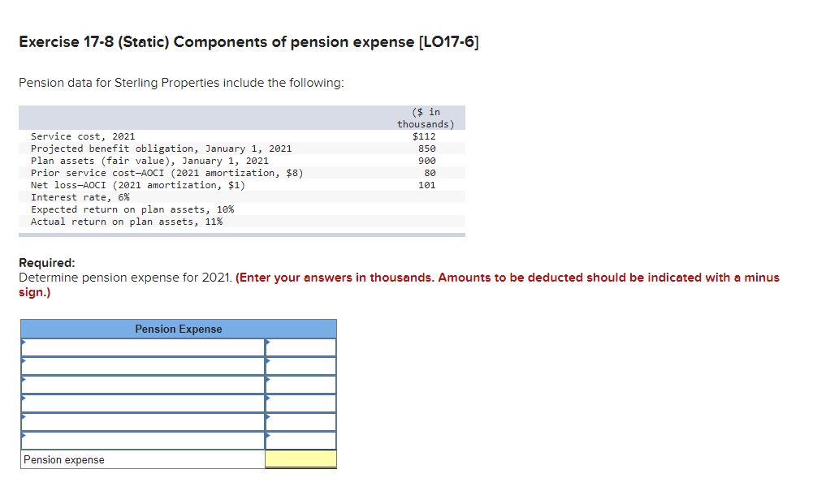Image resolution: width=830 pixels, height=504 pixels.
Task: Click the blue Pension Expense header
Action: 178,329
